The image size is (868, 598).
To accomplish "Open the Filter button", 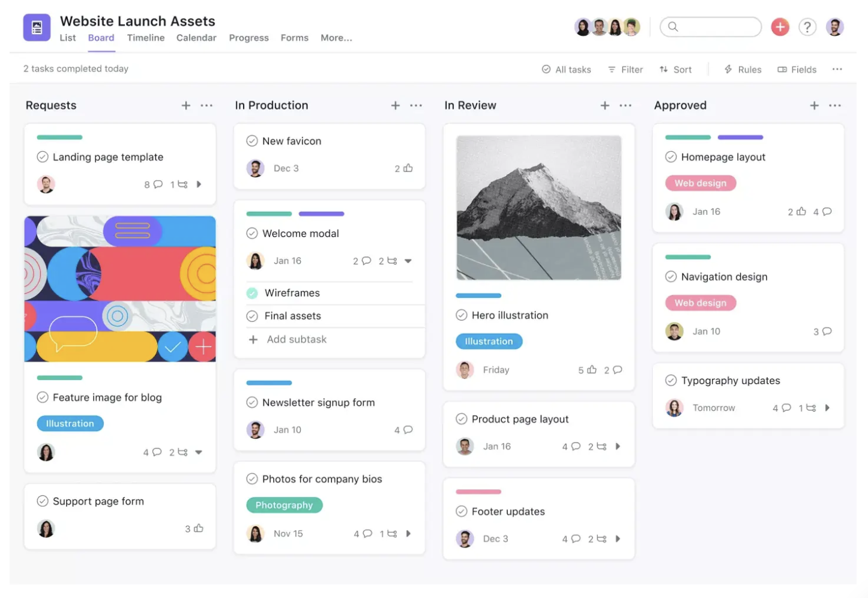I will coord(625,70).
